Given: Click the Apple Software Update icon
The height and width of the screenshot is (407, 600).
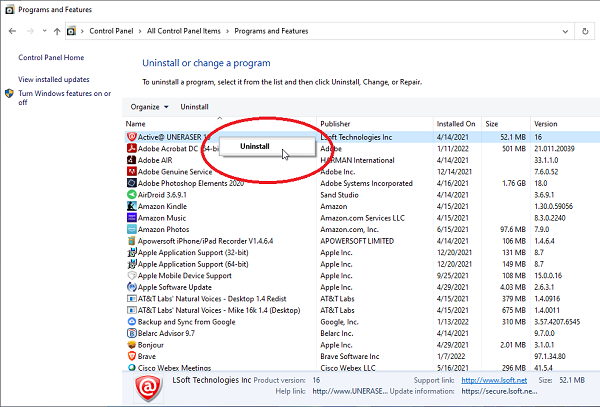Looking at the screenshot, I should tap(132, 287).
